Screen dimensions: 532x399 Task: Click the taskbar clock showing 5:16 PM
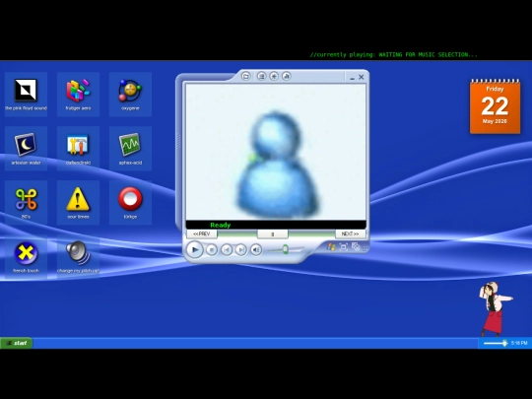click(519, 343)
